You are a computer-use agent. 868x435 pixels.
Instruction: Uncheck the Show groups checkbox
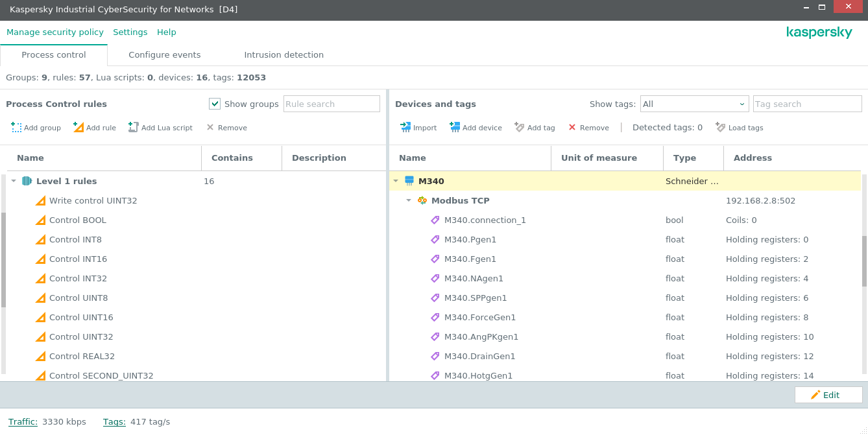(x=214, y=103)
